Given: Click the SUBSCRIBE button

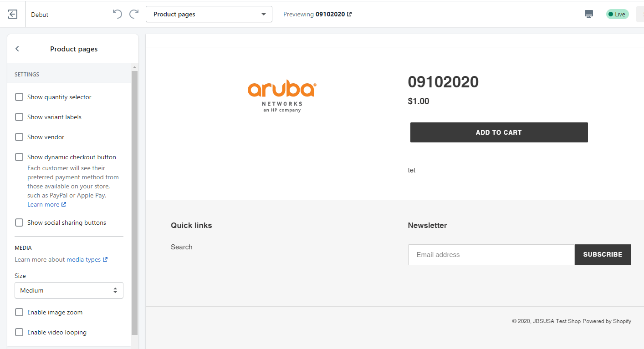Looking at the screenshot, I should (x=603, y=255).
